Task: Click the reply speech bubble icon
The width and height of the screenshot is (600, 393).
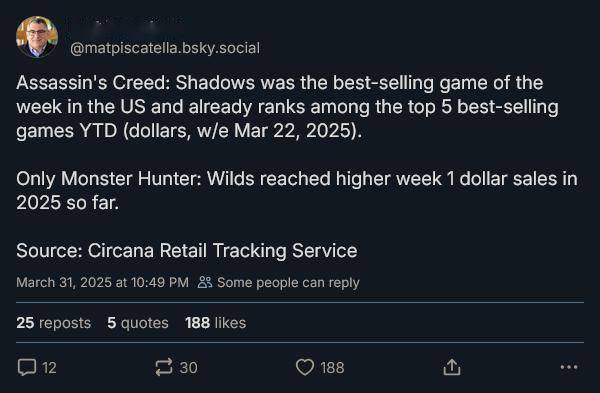Action: click(x=27, y=367)
